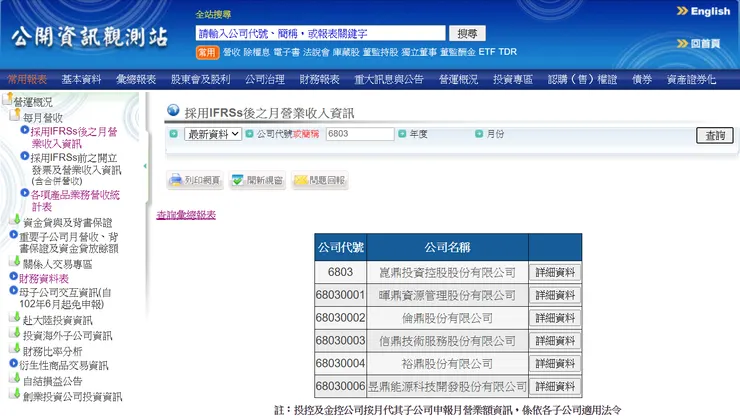Click the 列印網頁 print button
Image resolution: width=740 pixels, height=419 pixels.
pyautogui.click(x=195, y=180)
